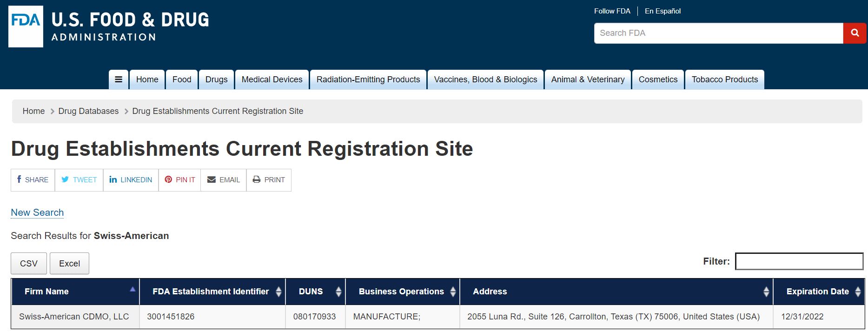The height and width of the screenshot is (332, 868).
Task: Click the FDA logo
Action: (x=26, y=27)
